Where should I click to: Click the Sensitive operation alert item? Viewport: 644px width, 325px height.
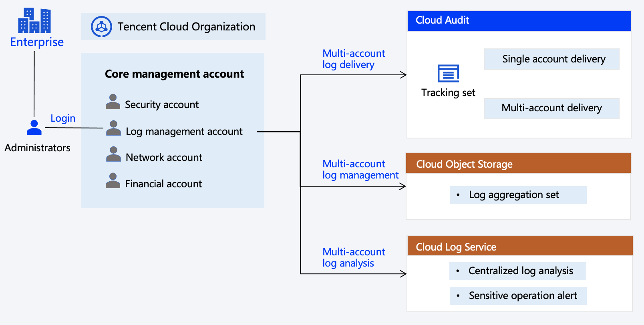(518, 296)
